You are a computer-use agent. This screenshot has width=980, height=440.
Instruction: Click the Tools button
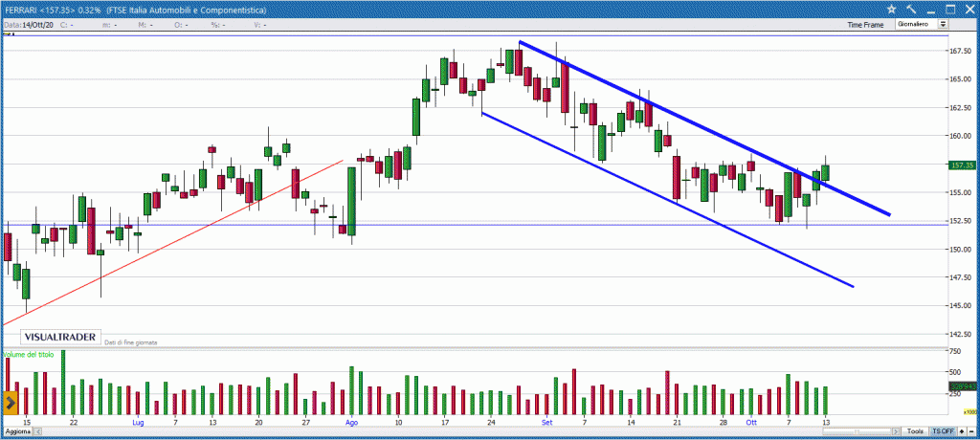pos(915,432)
